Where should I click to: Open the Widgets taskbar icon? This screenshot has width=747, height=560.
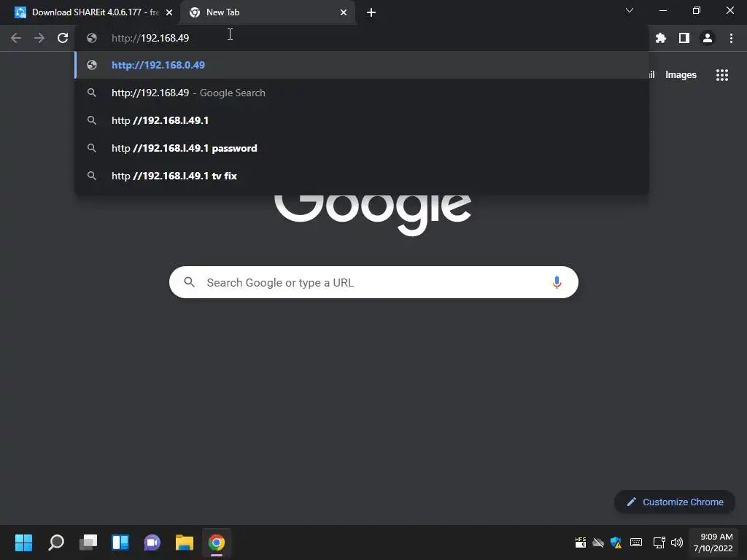pyautogui.click(x=120, y=542)
